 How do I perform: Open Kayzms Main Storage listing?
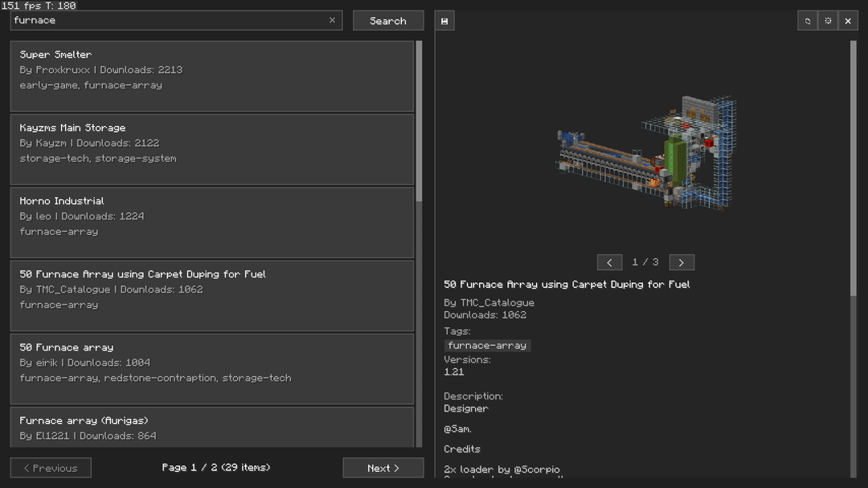(211, 150)
